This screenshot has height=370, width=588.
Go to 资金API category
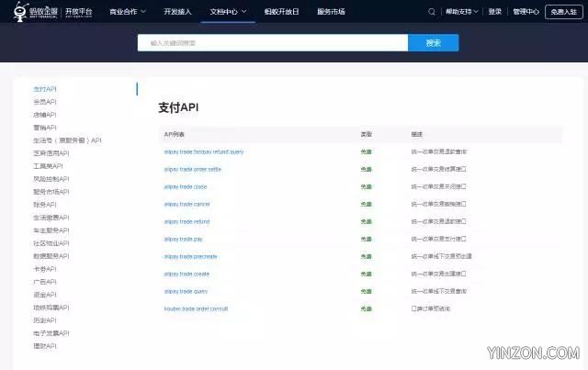pyautogui.click(x=45, y=295)
